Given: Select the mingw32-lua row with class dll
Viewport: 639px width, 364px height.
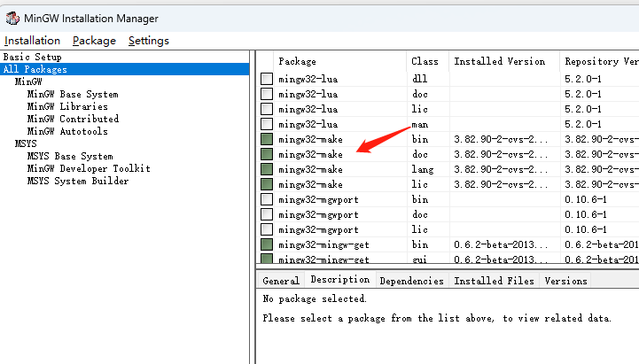Looking at the screenshot, I should [x=448, y=79].
